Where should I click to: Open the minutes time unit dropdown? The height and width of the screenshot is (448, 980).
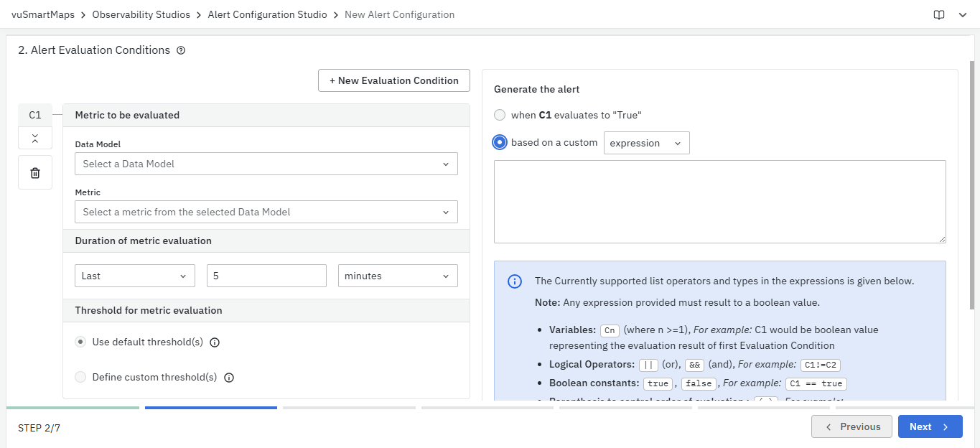pos(398,276)
